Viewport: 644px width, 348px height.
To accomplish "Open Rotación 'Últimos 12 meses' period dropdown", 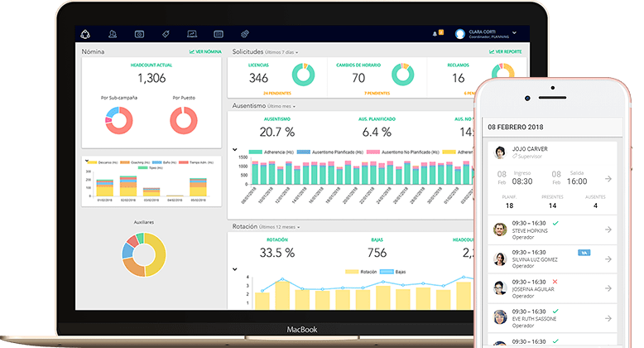I will pos(279,227).
